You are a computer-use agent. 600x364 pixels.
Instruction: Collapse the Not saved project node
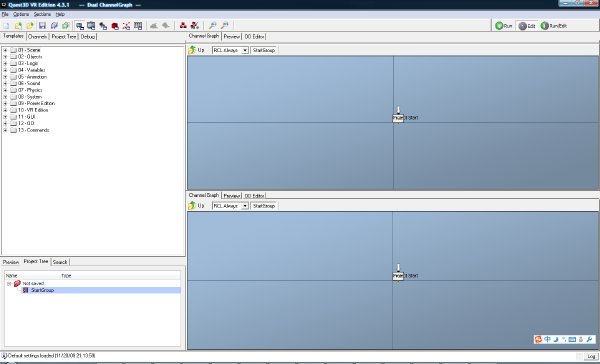pos(9,284)
